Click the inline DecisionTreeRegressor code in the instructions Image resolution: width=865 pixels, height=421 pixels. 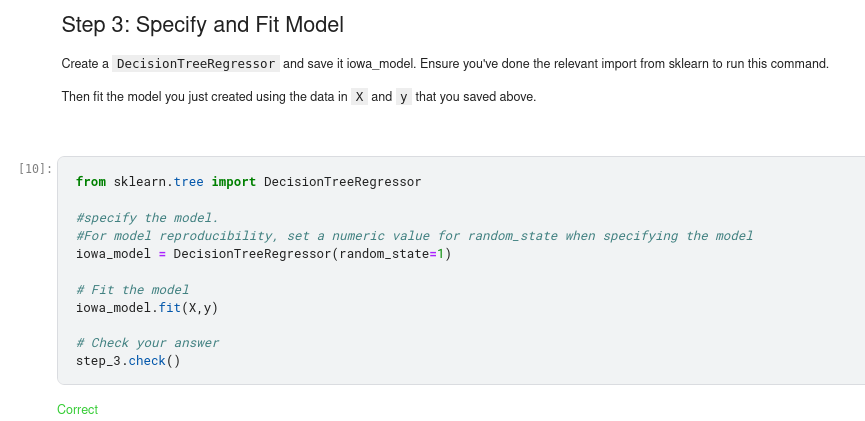[196, 64]
